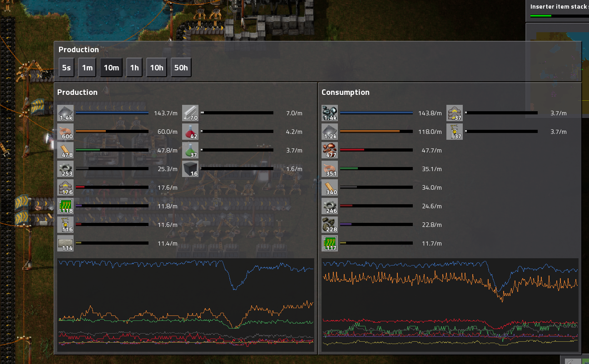This screenshot has height=364, width=589.
Task: Click the steel beam icon showing 70
Action: click(x=190, y=113)
